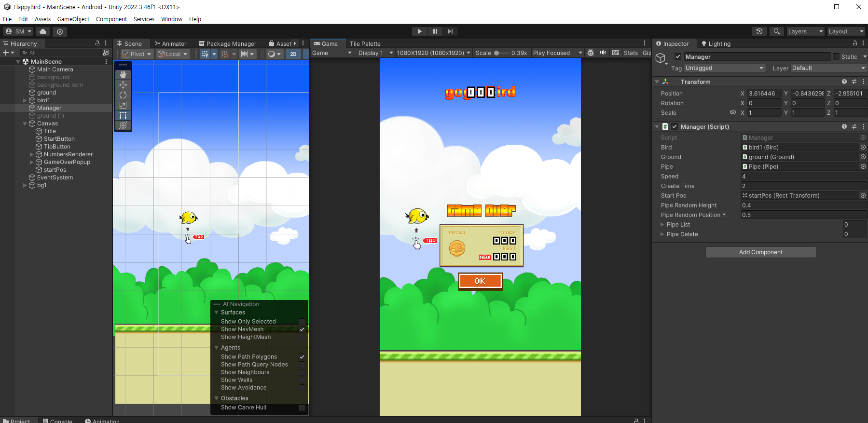Click the Speed value field
The height and width of the screenshot is (423, 868).
[x=804, y=176]
